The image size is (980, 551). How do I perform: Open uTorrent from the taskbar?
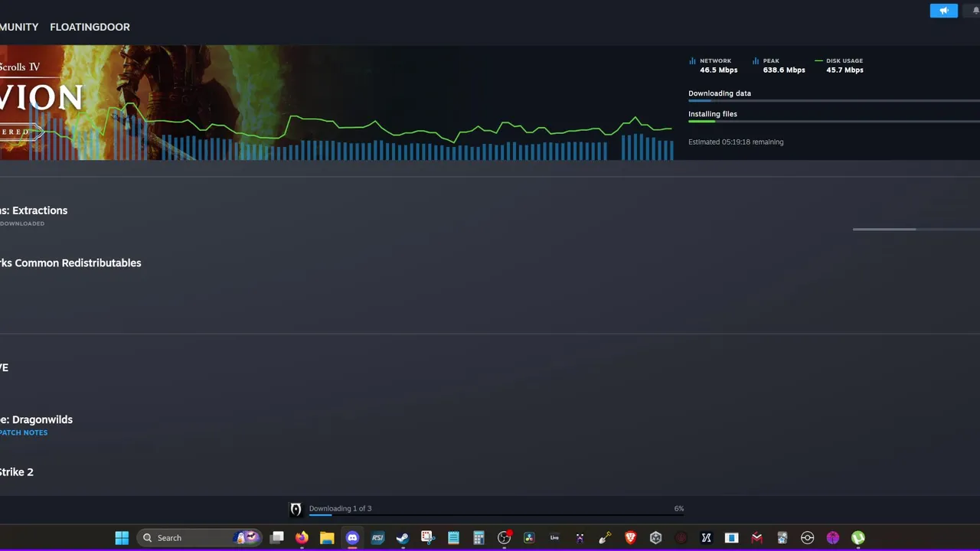coord(857,538)
